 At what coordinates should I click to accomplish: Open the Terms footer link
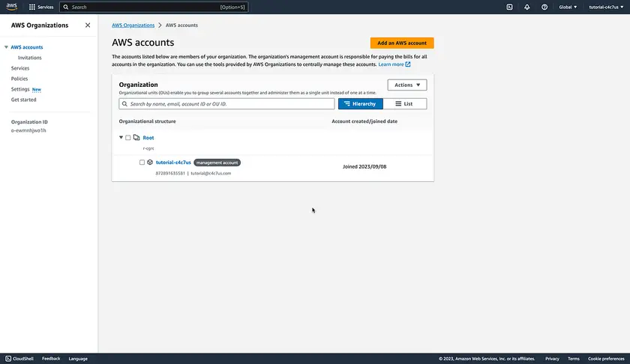(x=573, y=358)
